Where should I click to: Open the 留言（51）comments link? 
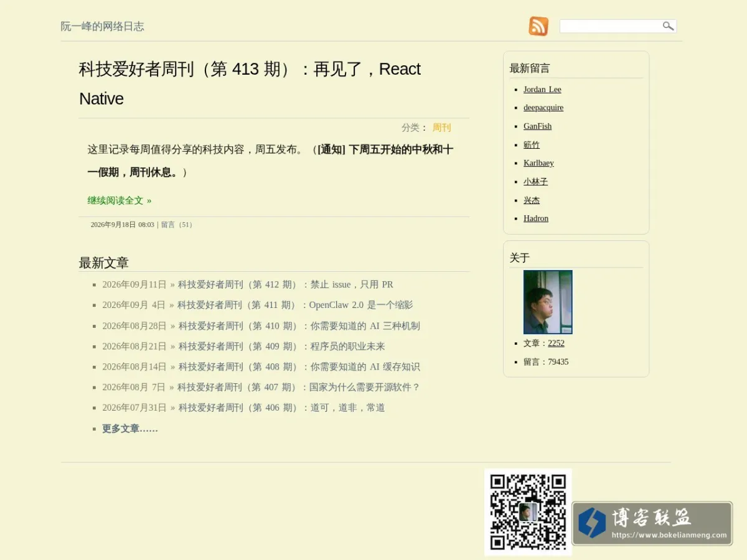178,225
